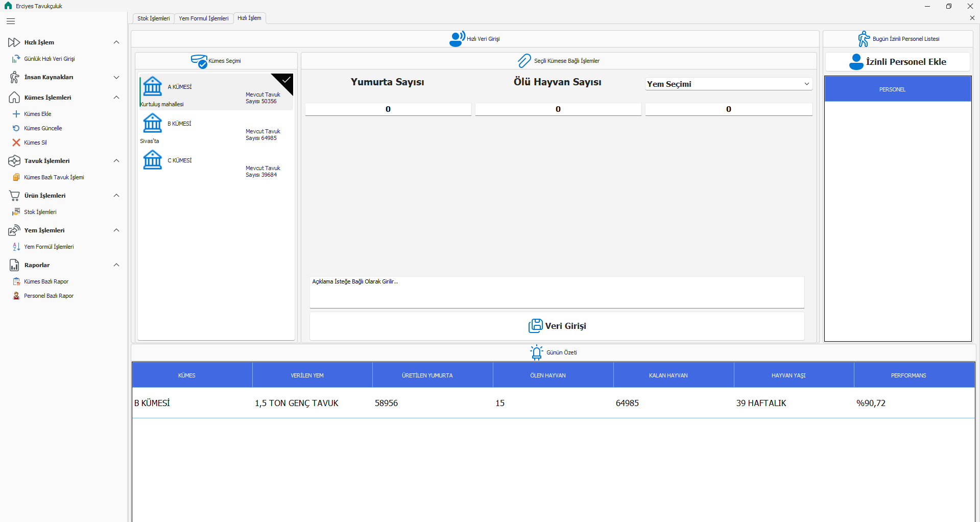Click the PERSONEL column header
Viewport: 980px width, 522px height.
(x=898, y=89)
